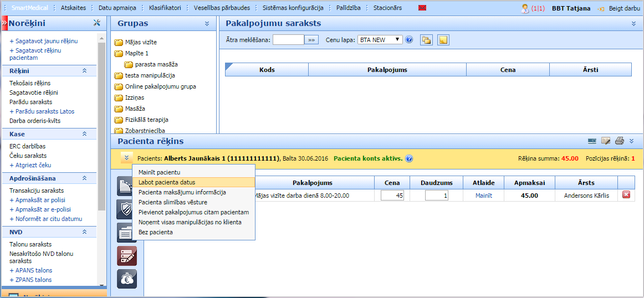The width and height of the screenshot is (644, 298).
Task: Choose 'Pacienta slimības vēsture' menu entry
Action: 172,202
